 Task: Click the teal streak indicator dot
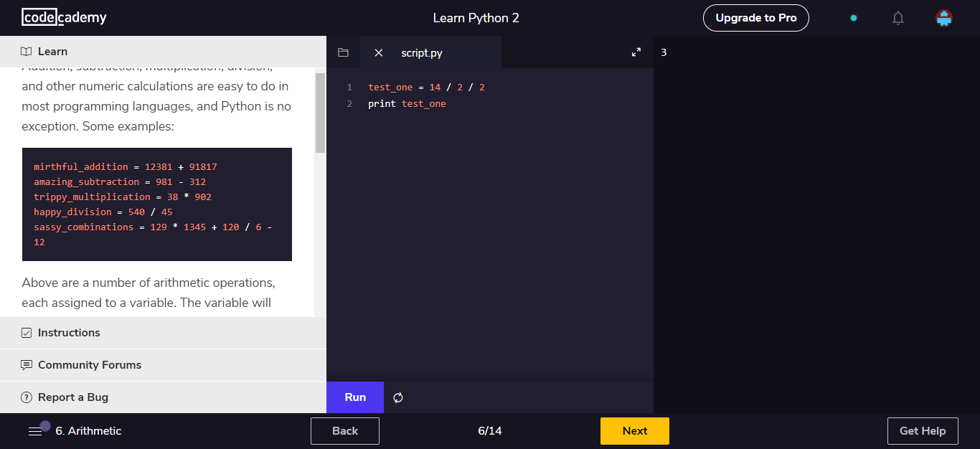853,17
